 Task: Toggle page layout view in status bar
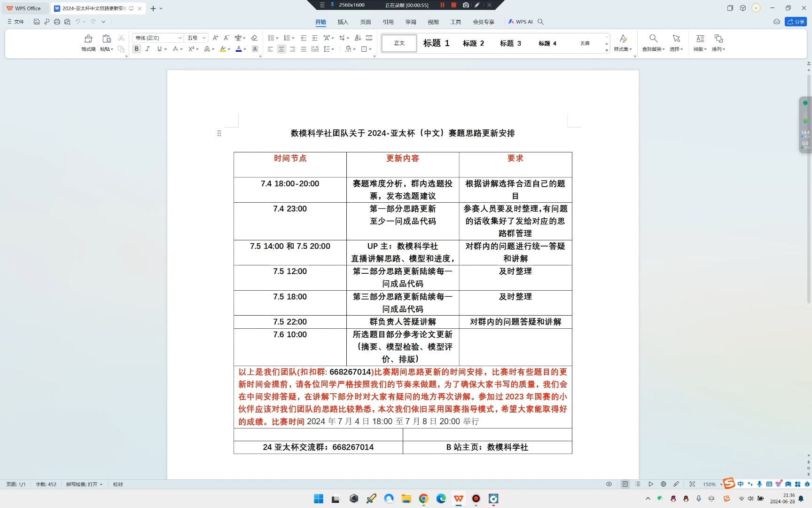625,484
